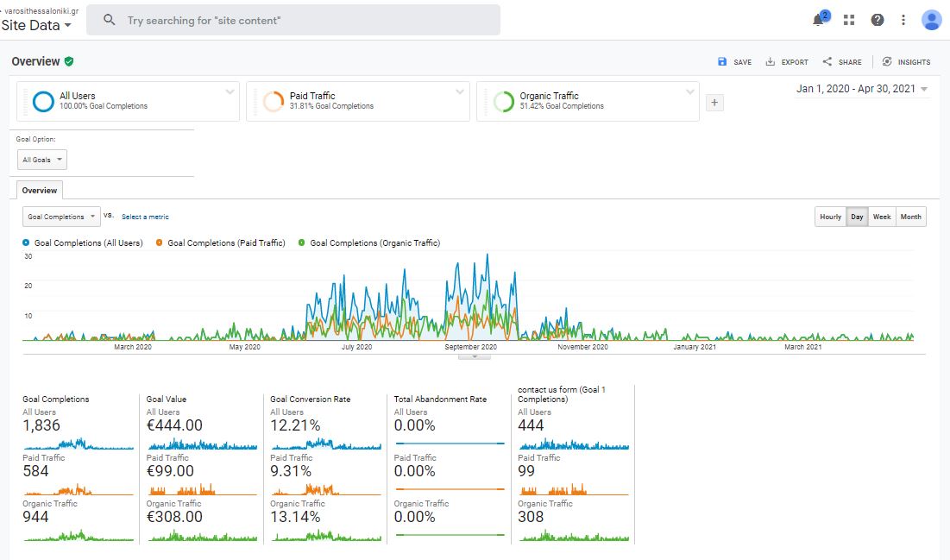
Task: Click the user account avatar
Action: (932, 20)
